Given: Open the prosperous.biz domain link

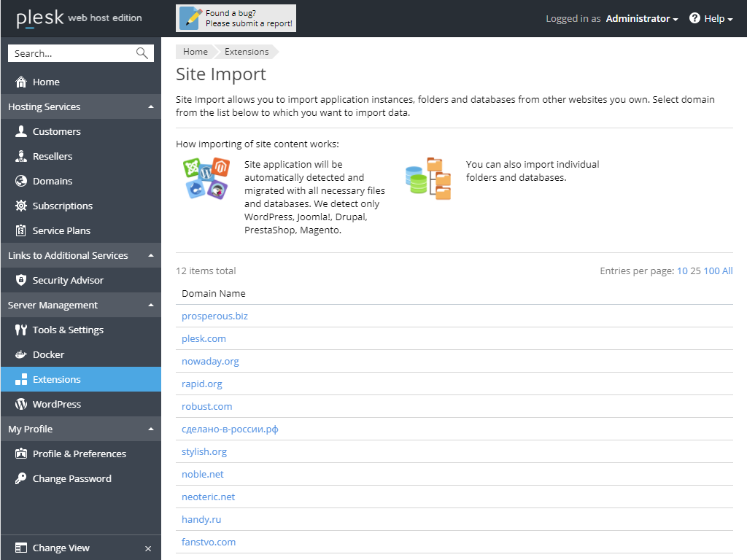Looking at the screenshot, I should (214, 316).
